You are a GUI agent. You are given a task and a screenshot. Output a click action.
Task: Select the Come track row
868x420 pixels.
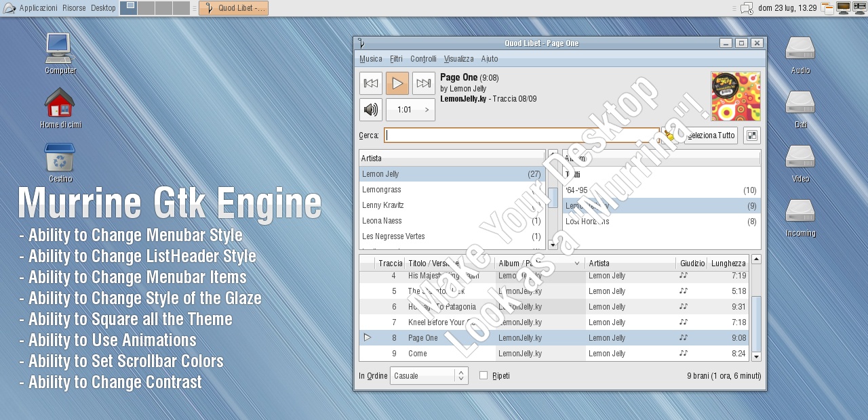[x=554, y=354]
